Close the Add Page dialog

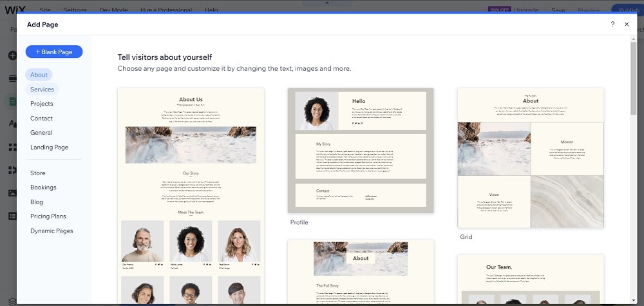coord(627,24)
